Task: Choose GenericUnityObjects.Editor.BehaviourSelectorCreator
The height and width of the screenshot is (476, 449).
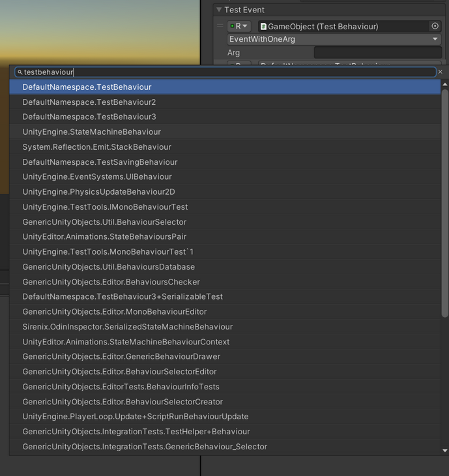Action: pos(225,402)
